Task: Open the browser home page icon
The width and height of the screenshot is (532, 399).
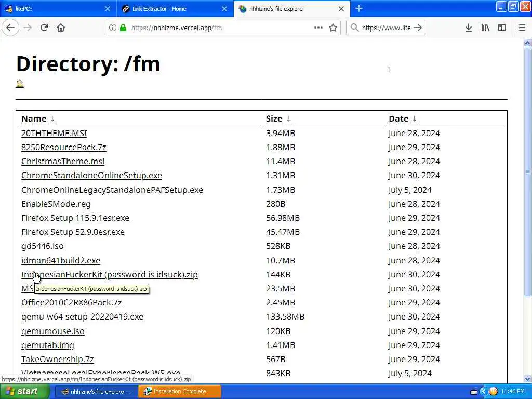Action: point(61,28)
